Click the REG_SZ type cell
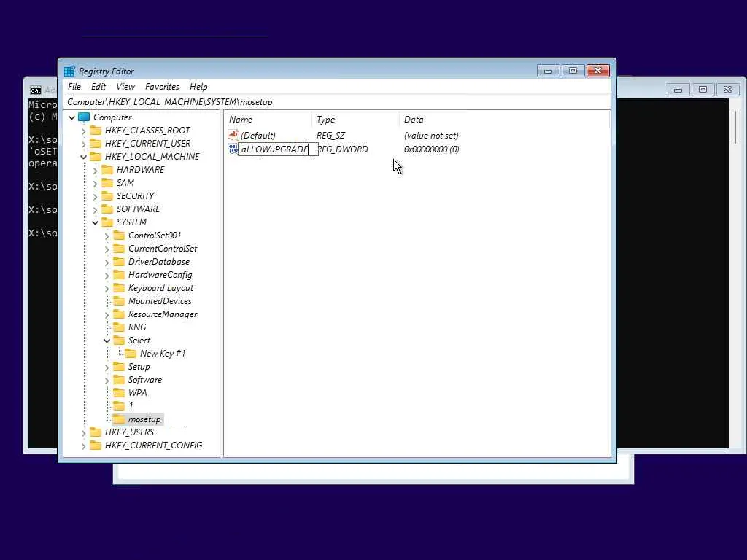 click(x=330, y=136)
